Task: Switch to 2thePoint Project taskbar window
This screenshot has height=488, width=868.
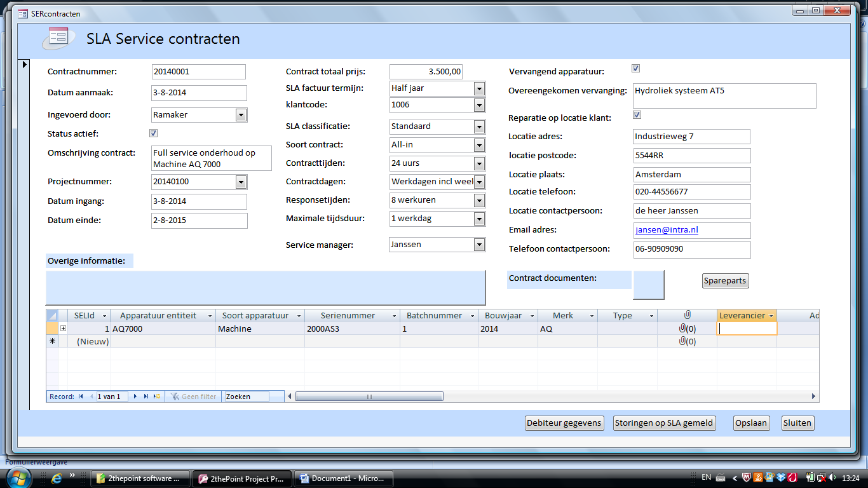Action: point(243,478)
